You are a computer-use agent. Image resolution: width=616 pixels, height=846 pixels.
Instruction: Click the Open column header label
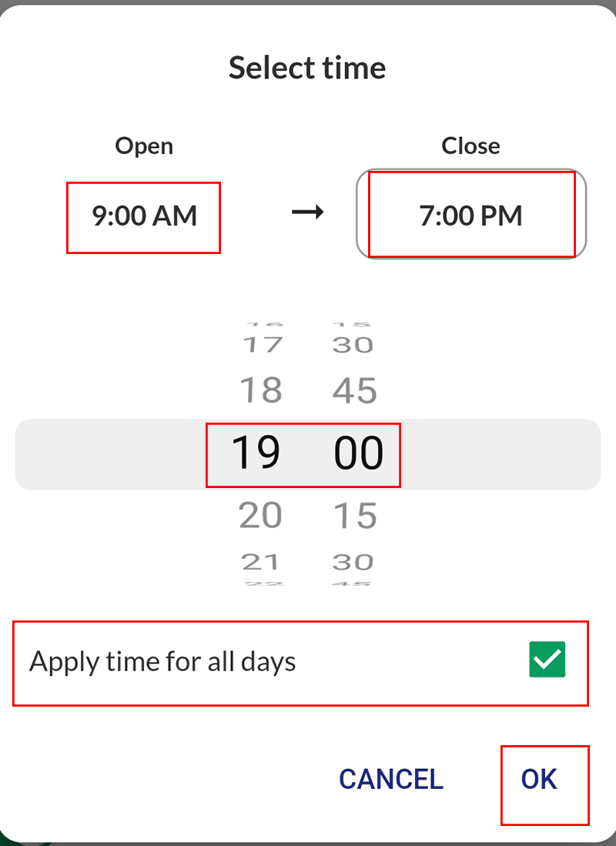coord(143,145)
